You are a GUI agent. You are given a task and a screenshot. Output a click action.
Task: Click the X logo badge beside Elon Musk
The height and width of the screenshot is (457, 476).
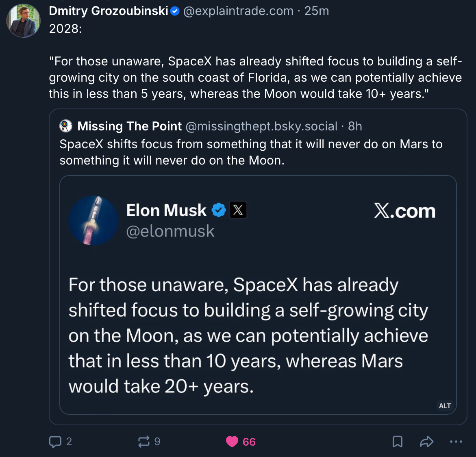(238, 210)
